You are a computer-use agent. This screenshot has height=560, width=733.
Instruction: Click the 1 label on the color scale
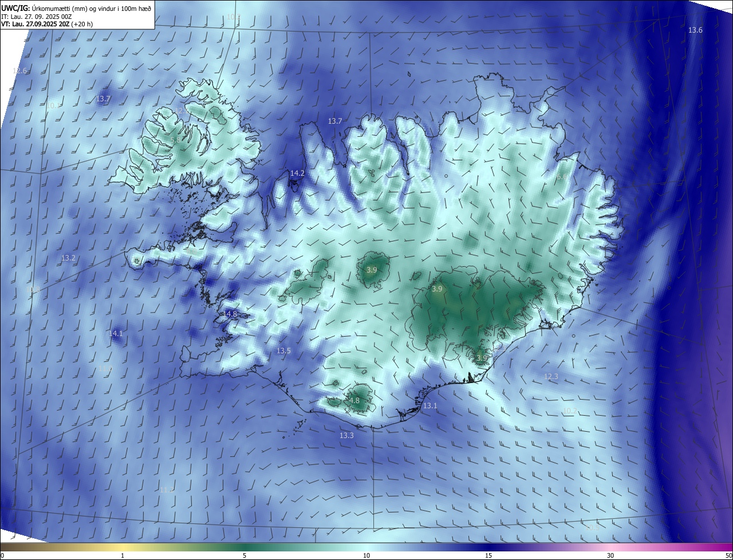(x=123, y=556)
